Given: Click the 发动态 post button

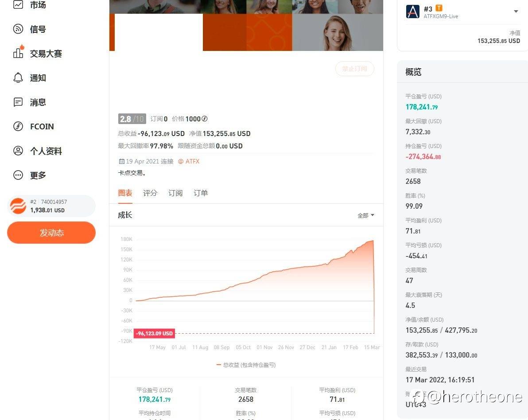Looking at the screenshot, I should click(51, 233).
